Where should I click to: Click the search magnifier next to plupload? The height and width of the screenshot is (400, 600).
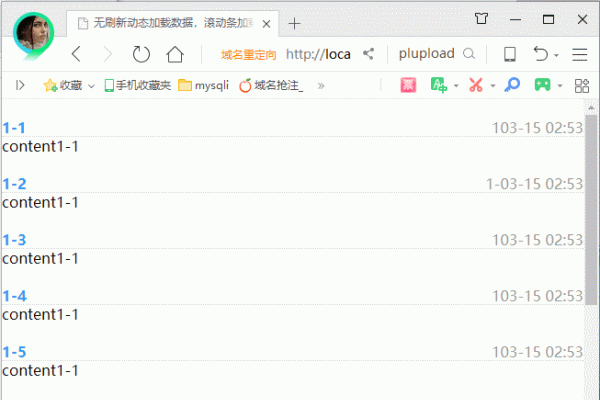click(467, 54)
